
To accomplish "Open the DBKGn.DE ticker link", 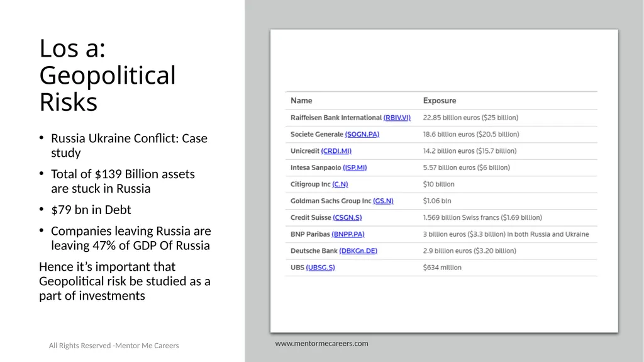I will (358, 251).
